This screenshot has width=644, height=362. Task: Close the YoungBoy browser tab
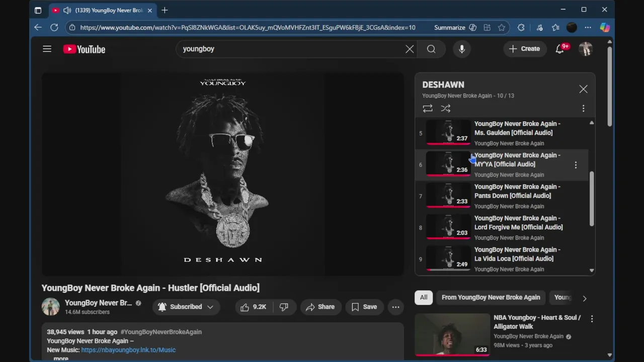coord(149,10)
